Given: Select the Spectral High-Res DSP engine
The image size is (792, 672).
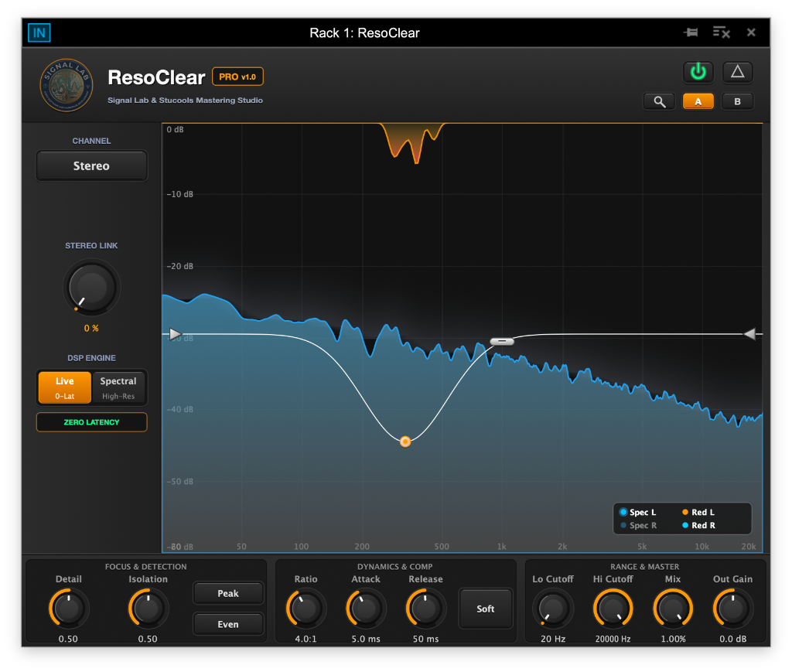Looking at the screenshot, I should pyautogui.click(x=118, y=387).
